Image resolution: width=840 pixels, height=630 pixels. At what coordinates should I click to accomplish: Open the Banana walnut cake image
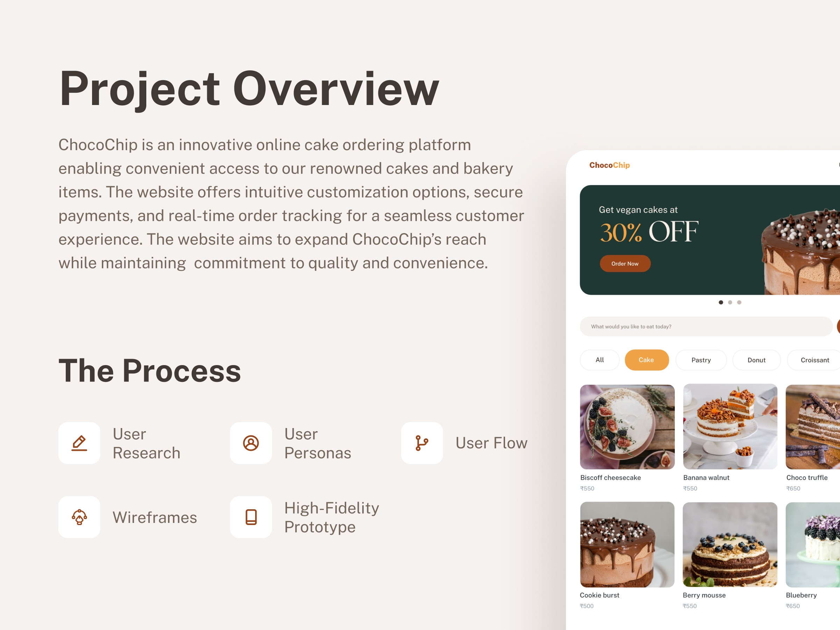pos(730,427)
